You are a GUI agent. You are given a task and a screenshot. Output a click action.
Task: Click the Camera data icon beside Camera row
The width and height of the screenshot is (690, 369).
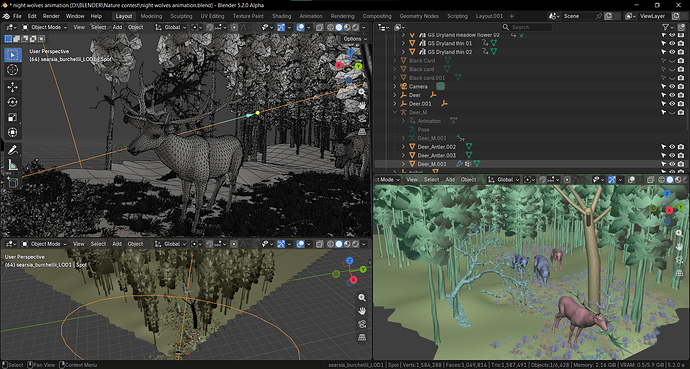point(440,86)
